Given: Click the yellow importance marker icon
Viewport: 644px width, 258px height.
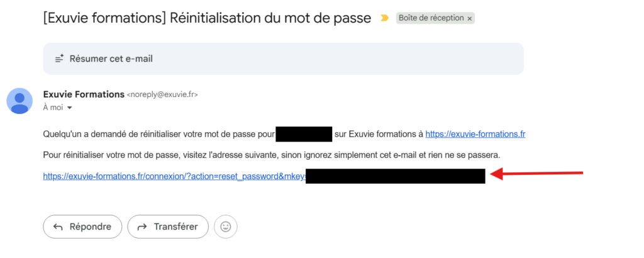Looking at the screenshot, I should click(385, 18).
